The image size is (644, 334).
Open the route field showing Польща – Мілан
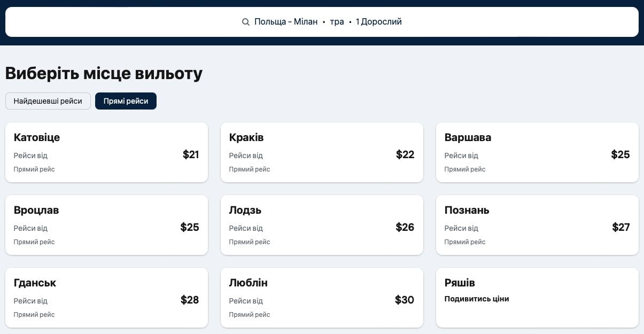click(286, 21)
